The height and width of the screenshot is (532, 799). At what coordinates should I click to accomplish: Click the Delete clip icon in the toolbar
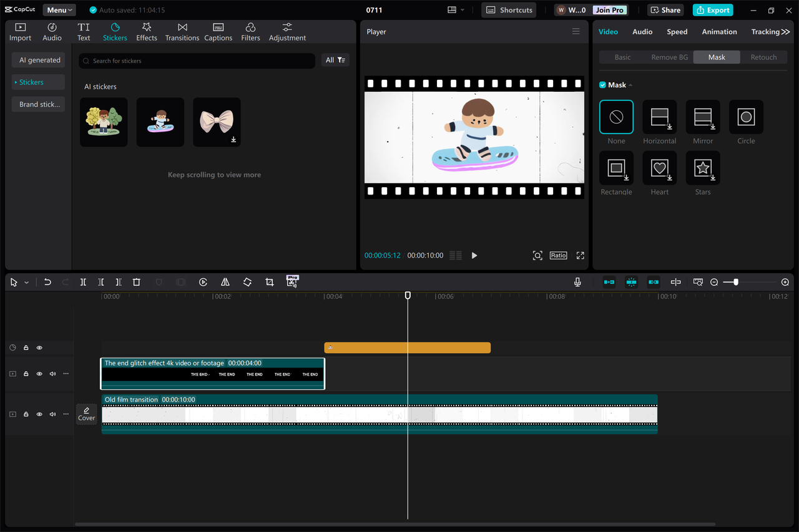click(x=136, y=282)
